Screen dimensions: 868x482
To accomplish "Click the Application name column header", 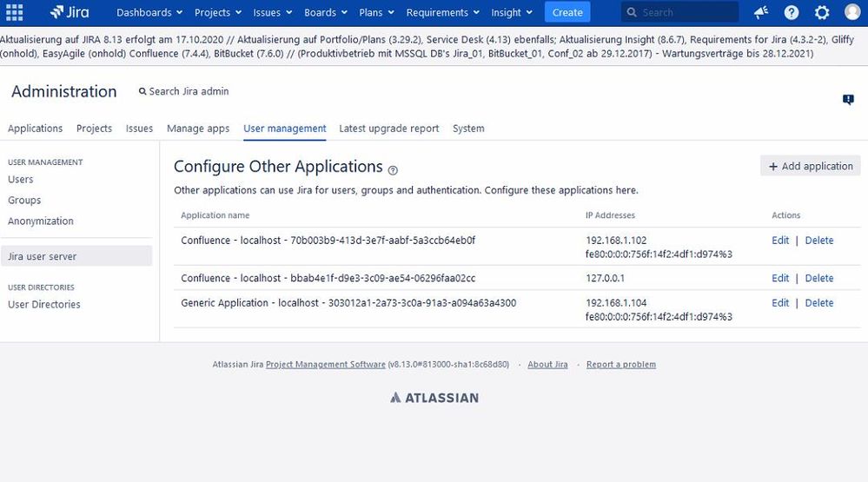I will coord(215,215).
